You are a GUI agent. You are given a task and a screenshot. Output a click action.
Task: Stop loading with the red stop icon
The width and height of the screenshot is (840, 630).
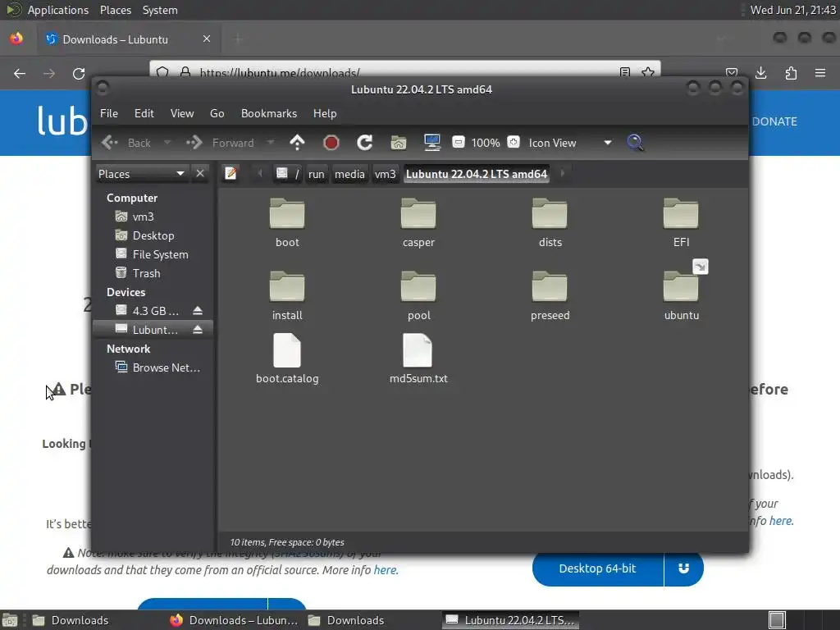click(331, 143)
